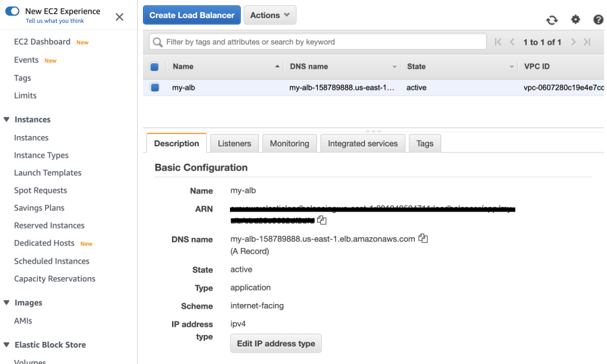This screenshot has width=607, height=364.
Task: Click Edit IP address type button
Action: pyautogui.click(x=276, y=344)
